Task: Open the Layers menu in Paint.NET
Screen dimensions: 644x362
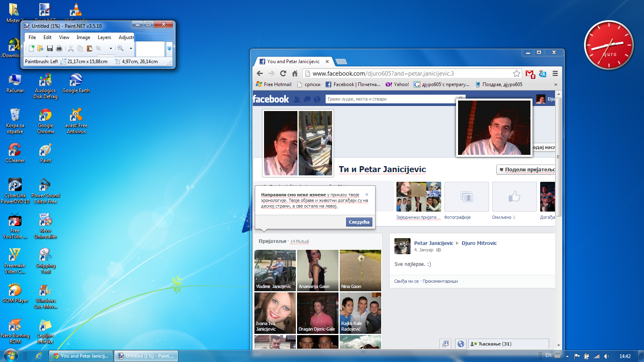Action: (104, 37)
